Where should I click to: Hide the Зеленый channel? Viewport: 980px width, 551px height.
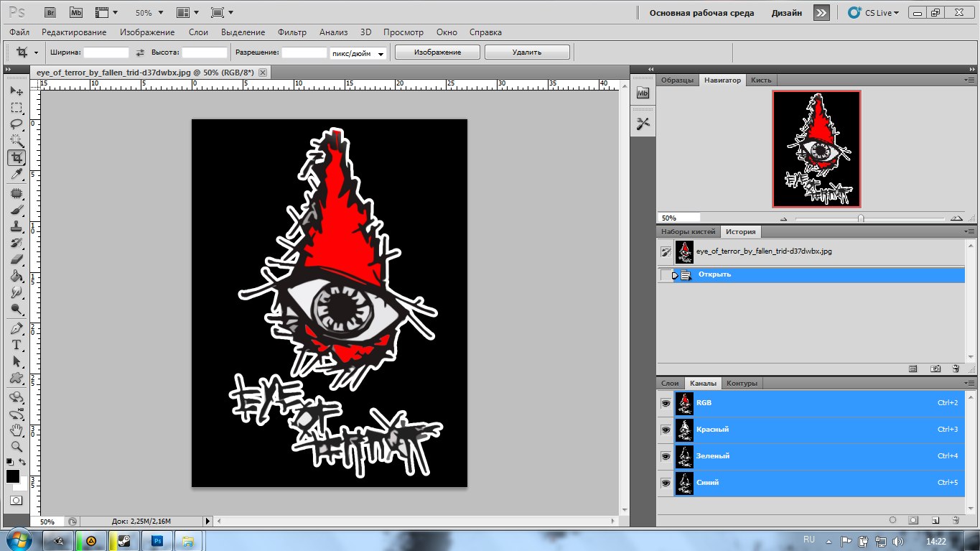666,456
